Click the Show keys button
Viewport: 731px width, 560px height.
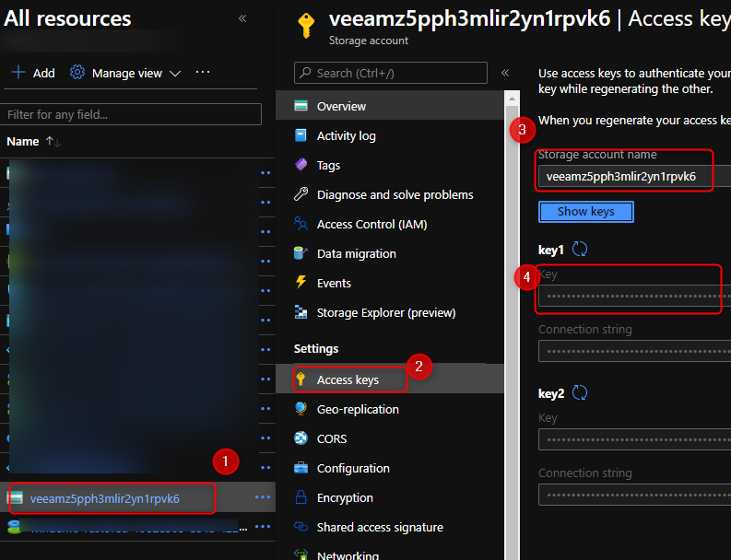[585, 211]
